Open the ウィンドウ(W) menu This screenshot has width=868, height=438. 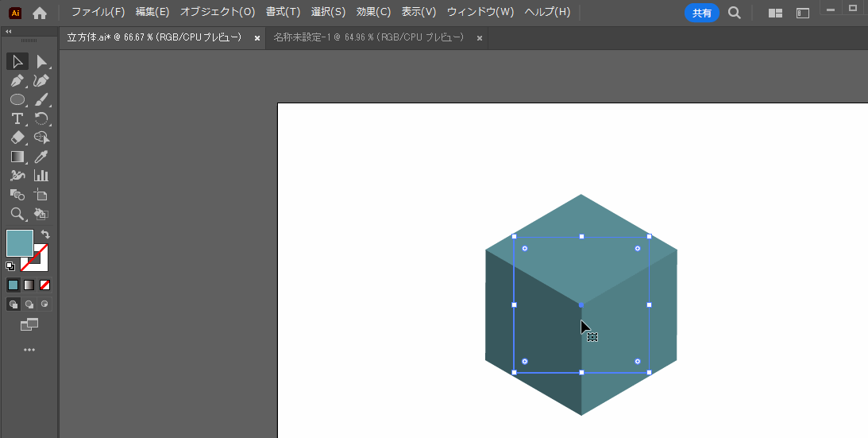pos(480,12)
